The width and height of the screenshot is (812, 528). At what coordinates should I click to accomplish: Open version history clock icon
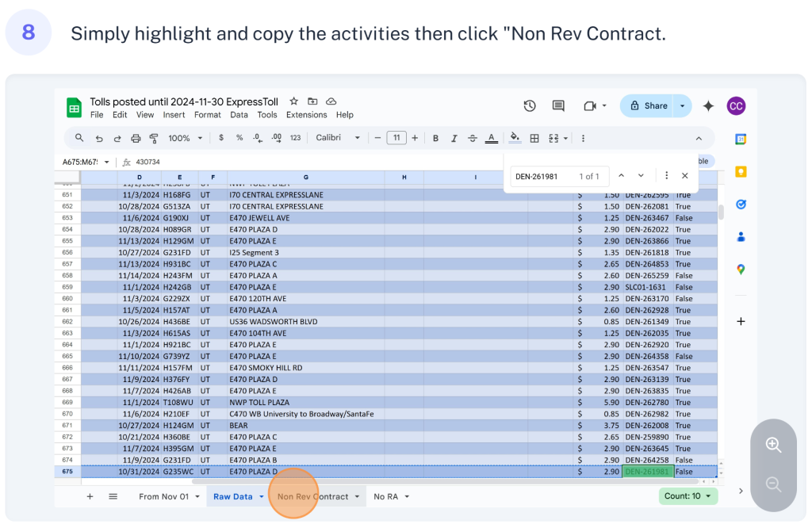click(530, 106)
